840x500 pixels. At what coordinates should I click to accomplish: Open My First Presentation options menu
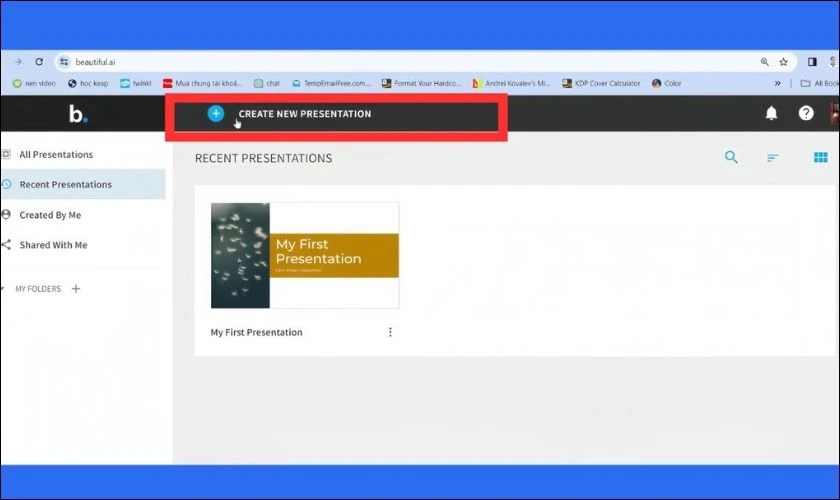[x=390, y=332]
